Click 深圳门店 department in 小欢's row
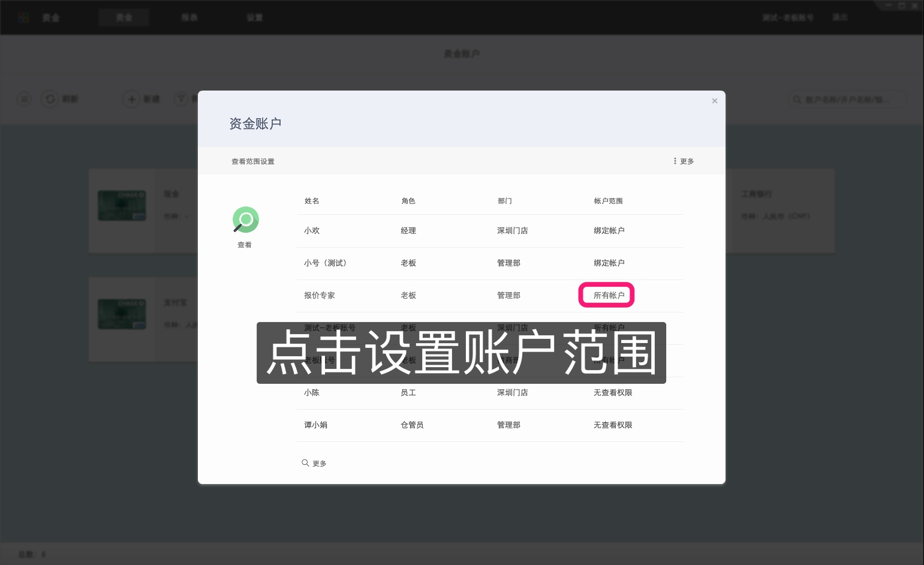 513,230
